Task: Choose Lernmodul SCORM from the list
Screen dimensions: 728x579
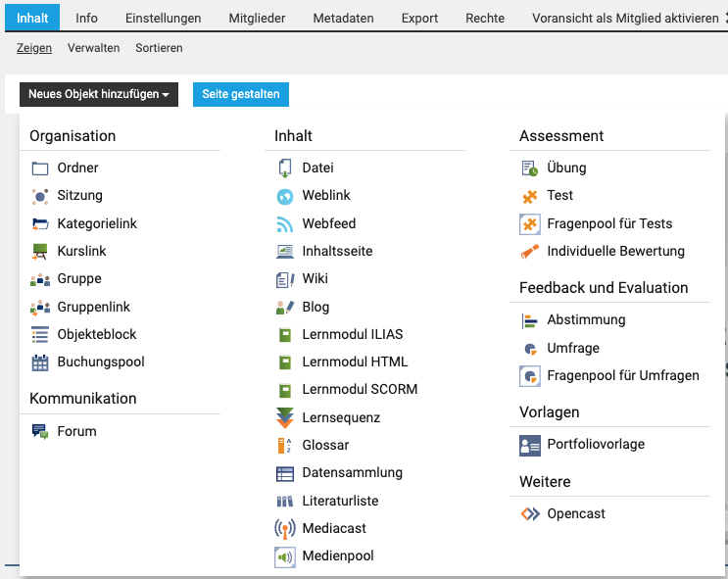Action: 360,390
